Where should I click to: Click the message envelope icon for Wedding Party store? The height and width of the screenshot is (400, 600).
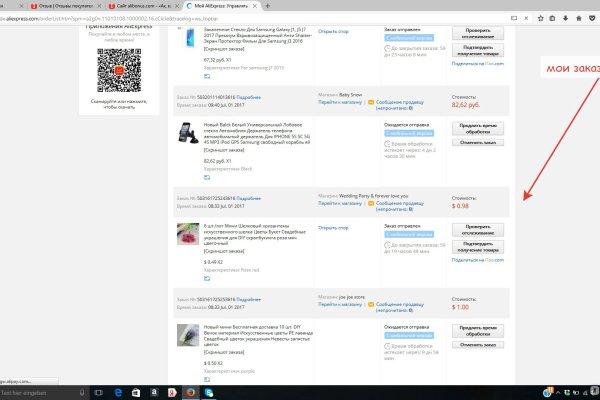[x=370, y=204]
